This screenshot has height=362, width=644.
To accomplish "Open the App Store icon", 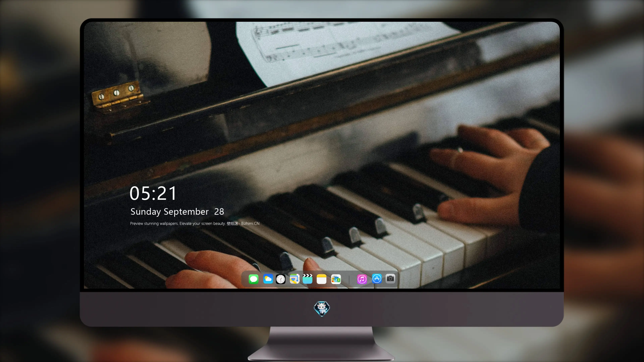I will pos(377,279).
